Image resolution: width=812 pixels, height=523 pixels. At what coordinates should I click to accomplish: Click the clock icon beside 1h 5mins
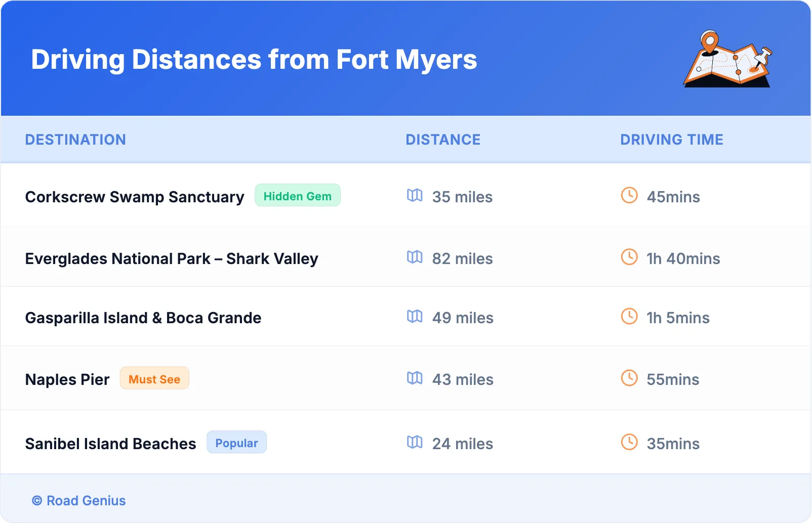point(629,316)
